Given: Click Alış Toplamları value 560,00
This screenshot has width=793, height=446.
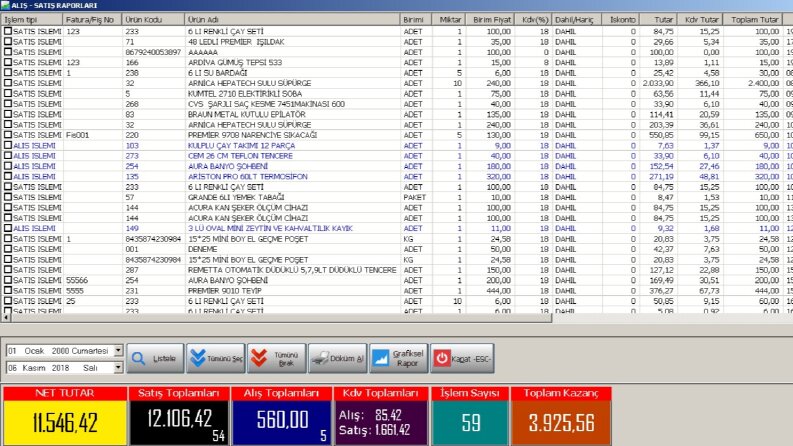Looking at the screenshot, I should [x=282, y=419].
